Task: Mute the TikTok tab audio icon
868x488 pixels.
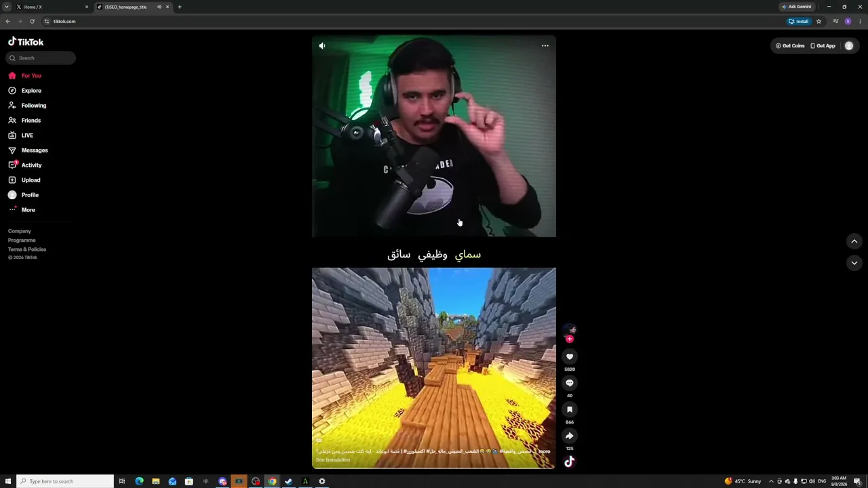Action: [159, 7]
